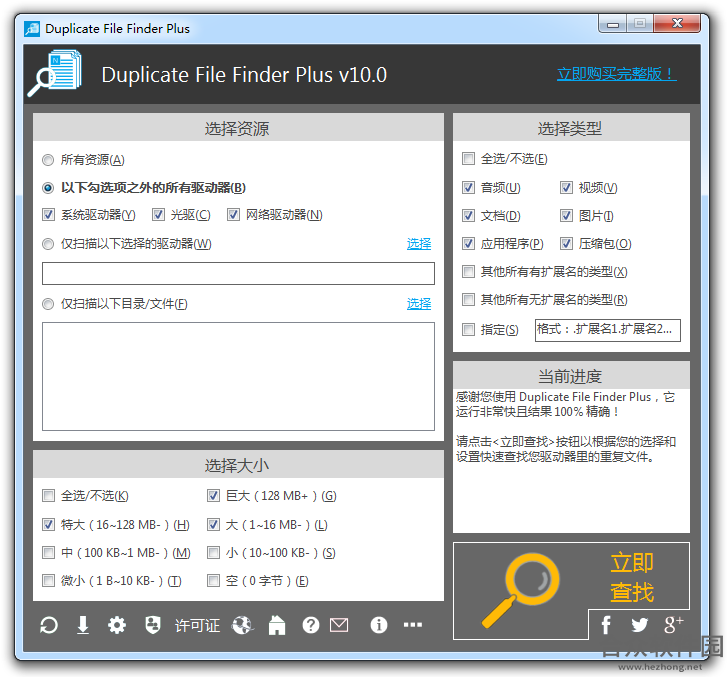Check 中 (100 KB~1 MB-) size option
The image size is (728, 677).
point(48,553)
